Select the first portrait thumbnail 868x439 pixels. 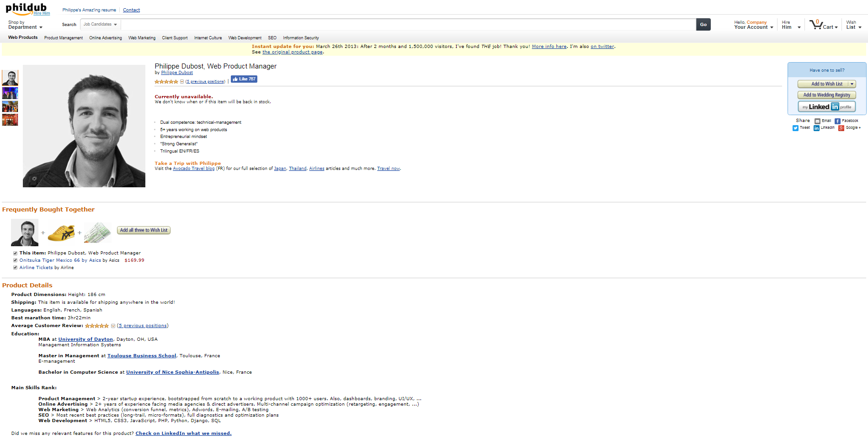[10, 78]
